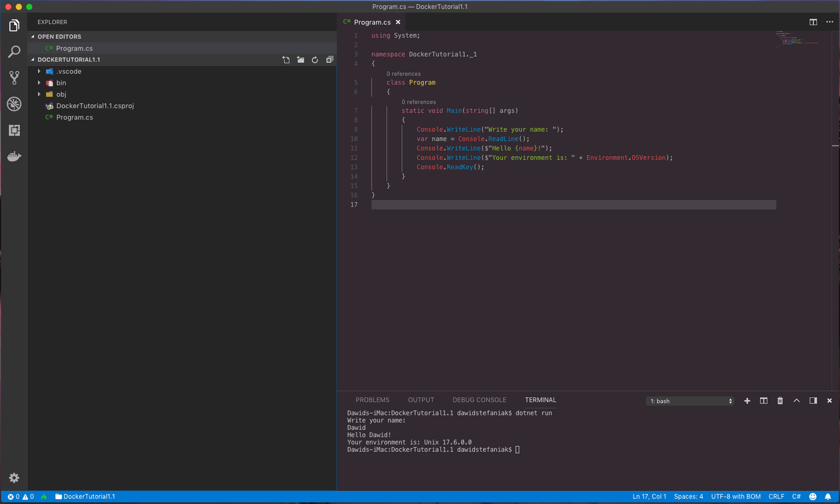Open the Source Control view
Image resolution: width=840 pixels, height=504 pixels.
(x=14, y=78)
